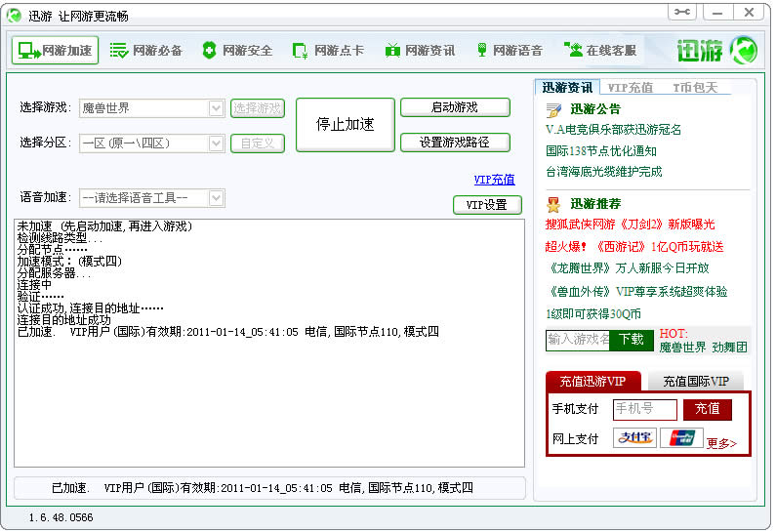
Task: Choose the UnionPay payment icon
Action: click(x=680, y=438)
